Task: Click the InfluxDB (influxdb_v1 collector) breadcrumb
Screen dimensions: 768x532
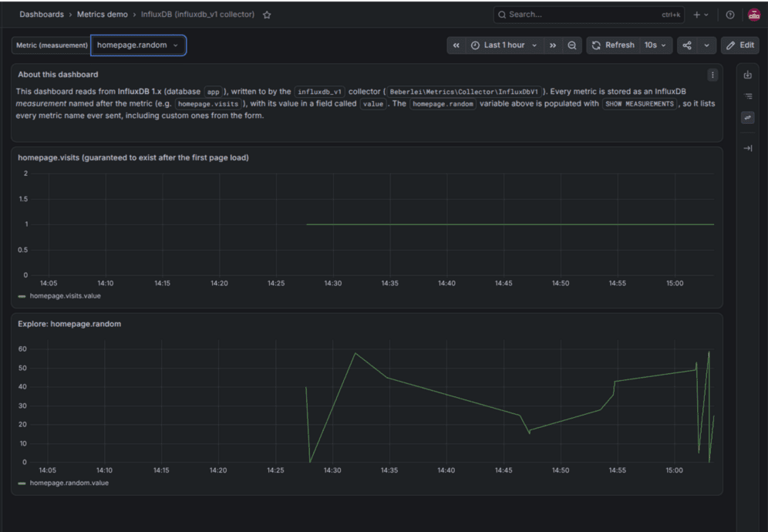Action: (198, 15)
